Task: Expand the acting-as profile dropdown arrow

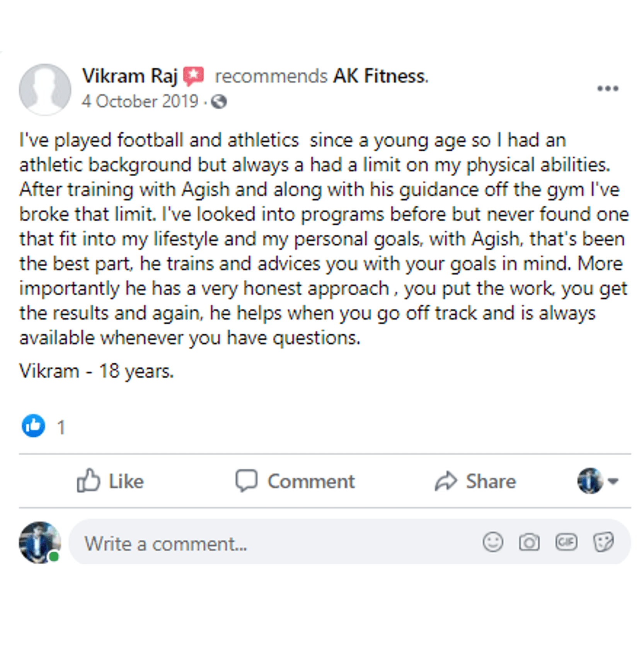Action: pyautogui.click(x=613, y=481)
